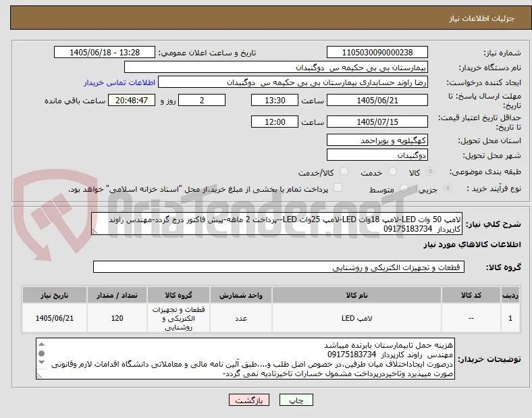The height and width of the screenshot is (418, 532).
Task: Click the نام کالا column header
Action: (356, 295)
